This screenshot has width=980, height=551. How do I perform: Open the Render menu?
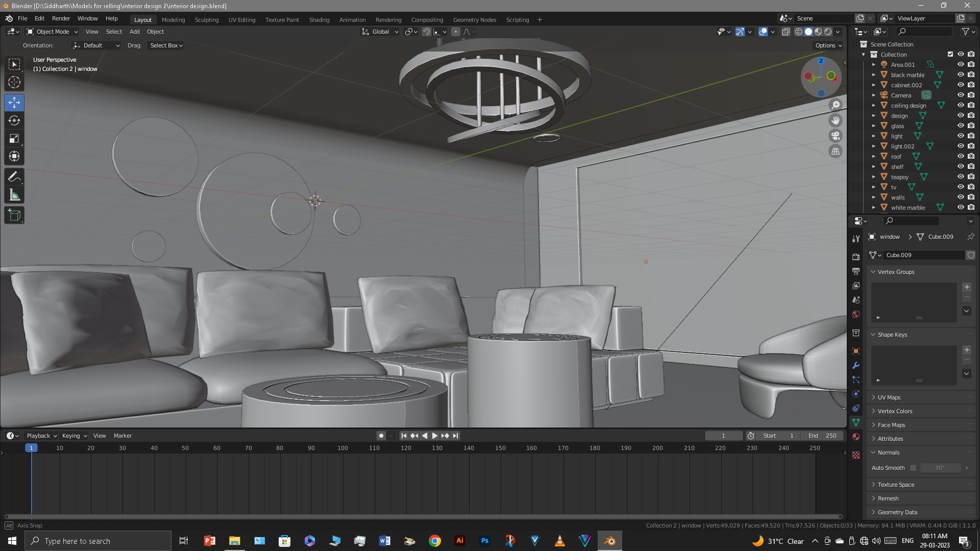click(x=61, y=18)
